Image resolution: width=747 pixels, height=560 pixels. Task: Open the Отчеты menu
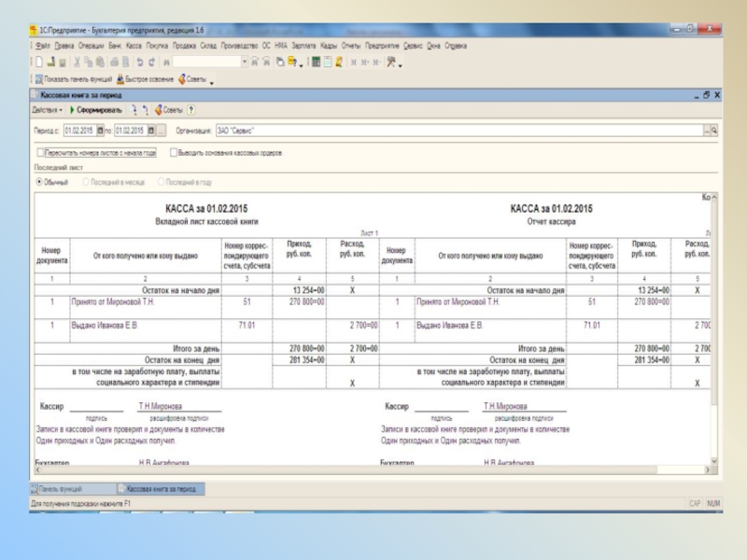tap(351, 45)
